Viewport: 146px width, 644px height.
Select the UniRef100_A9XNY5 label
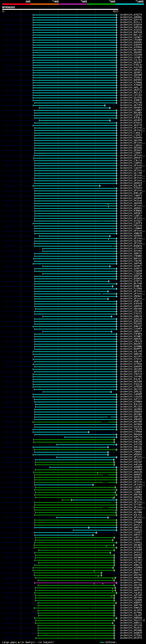pos(131,120)
